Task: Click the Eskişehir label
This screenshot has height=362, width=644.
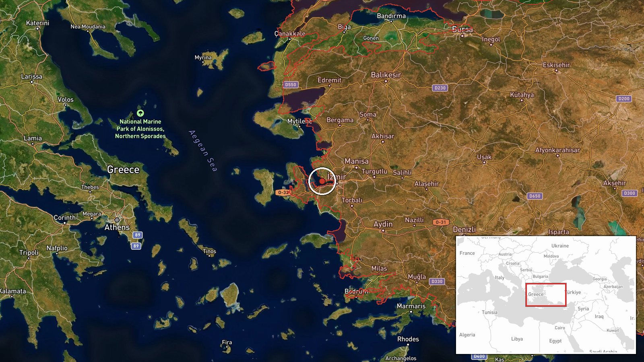Action: pyautogui.click(x=556, y=65)
